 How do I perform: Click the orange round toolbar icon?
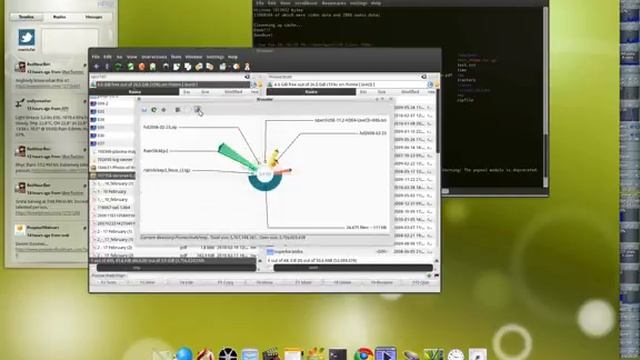(142, 67)
